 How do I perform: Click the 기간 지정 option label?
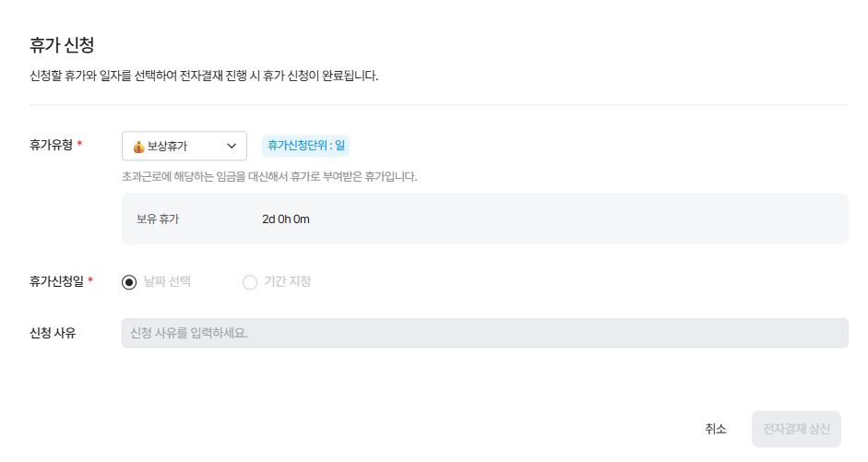click(287, 282)
